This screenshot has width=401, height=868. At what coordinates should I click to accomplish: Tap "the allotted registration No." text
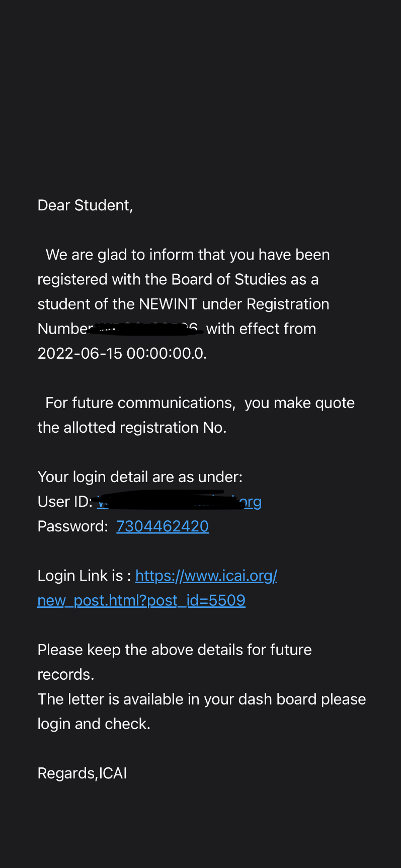pyautogui.click(x=132, y=428)
